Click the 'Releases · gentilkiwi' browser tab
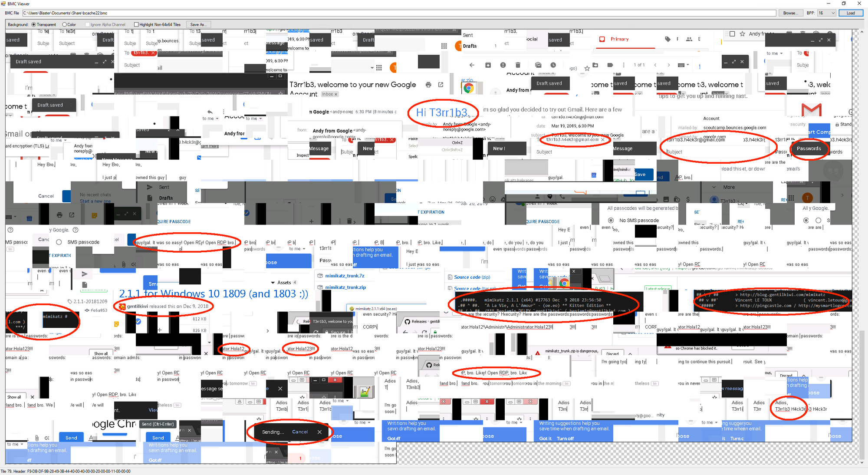Image resolution: width=868 pixels, height=475 pixels. coord(421,322)
